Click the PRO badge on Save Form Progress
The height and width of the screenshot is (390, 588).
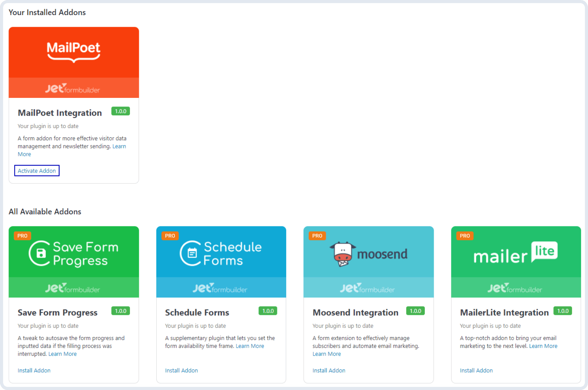(22, 235)
